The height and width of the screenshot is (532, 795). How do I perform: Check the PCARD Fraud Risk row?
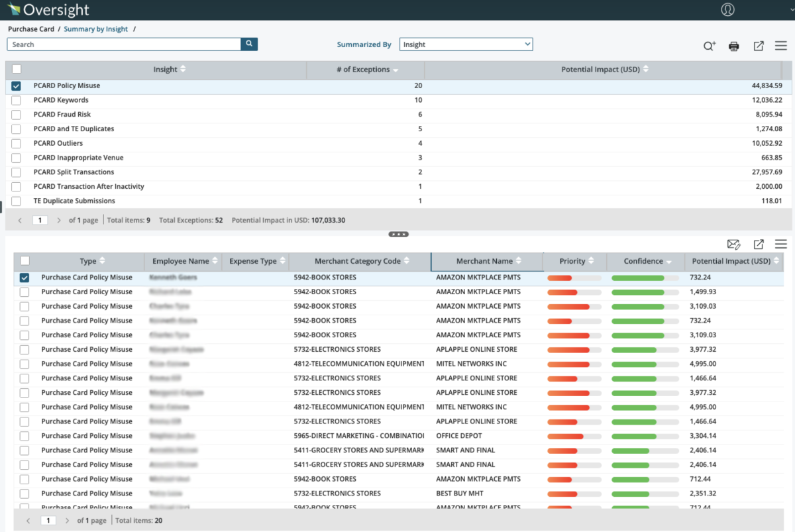(x=17, y=115)
